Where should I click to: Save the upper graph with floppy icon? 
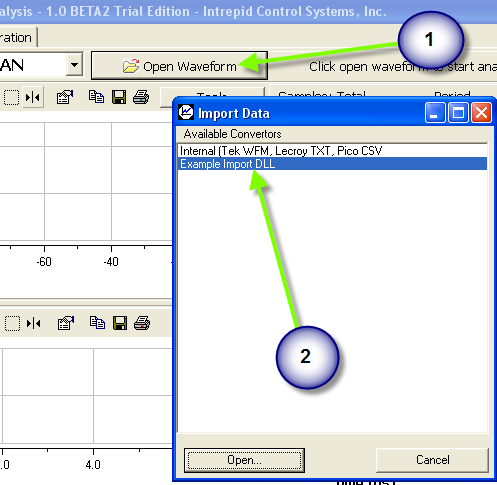(x=119, y=97)
